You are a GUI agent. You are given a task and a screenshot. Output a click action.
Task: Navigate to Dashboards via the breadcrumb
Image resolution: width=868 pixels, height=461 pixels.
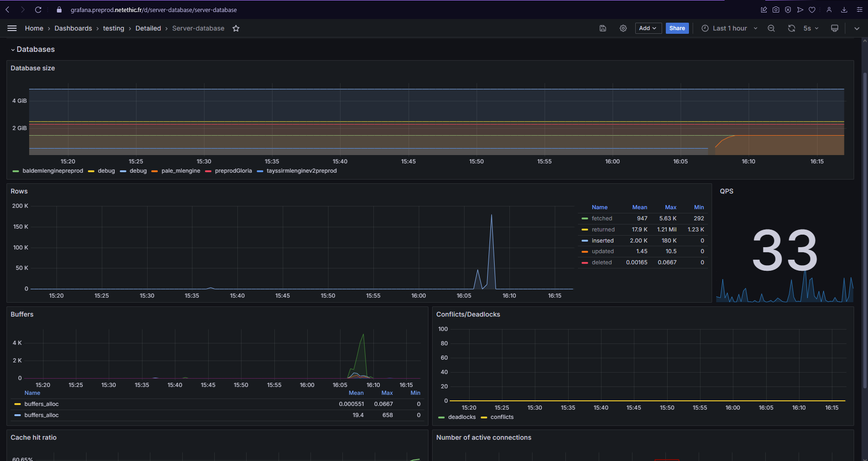73,28
